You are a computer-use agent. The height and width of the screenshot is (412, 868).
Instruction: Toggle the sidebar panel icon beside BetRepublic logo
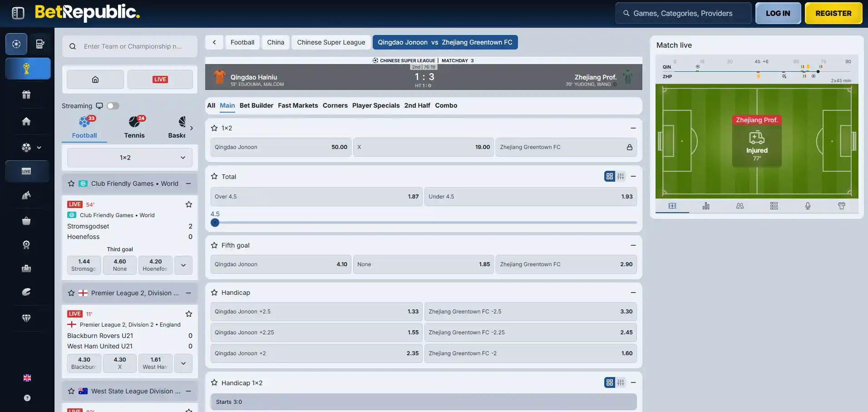18,13
